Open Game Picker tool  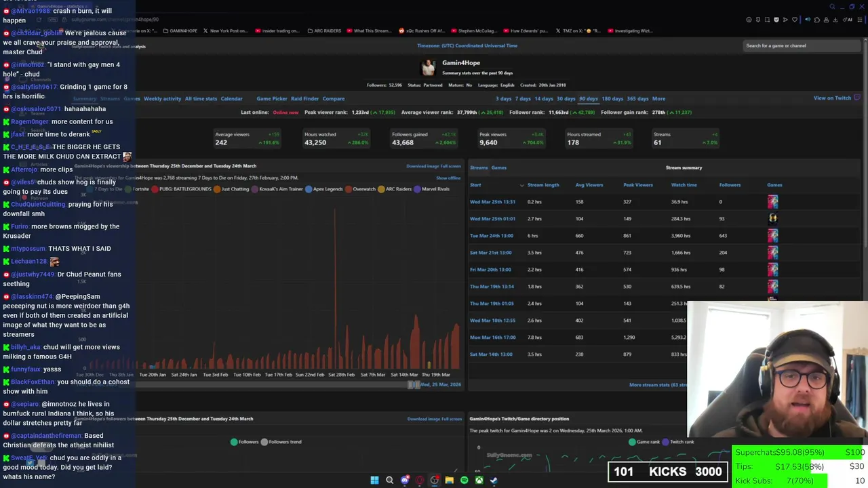pos(272,98)
